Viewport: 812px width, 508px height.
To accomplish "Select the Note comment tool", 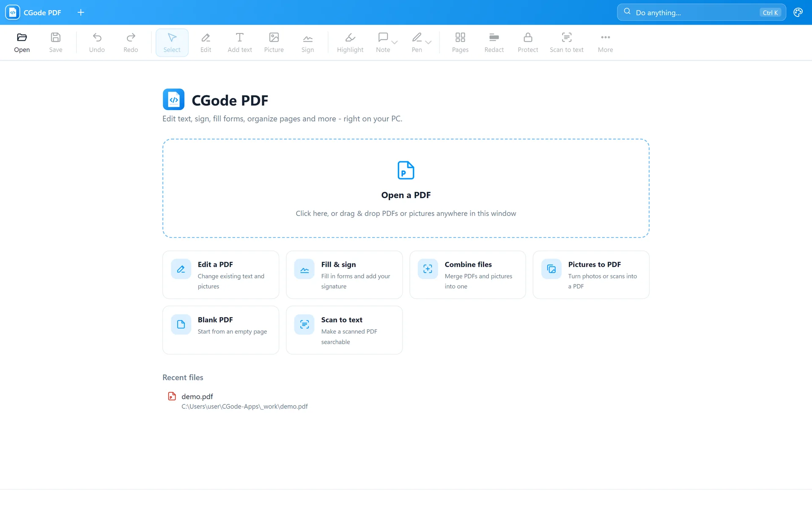I will pos(383,42).
